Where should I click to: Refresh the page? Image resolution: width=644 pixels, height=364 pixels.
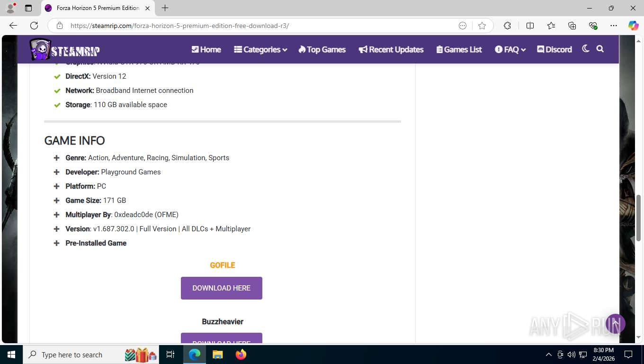[34, 26]
